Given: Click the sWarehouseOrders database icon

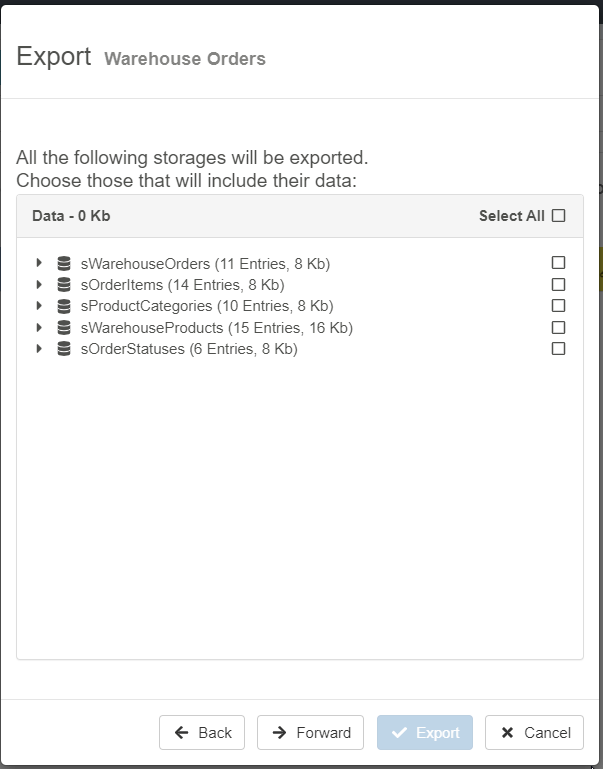Looking at the screenshot, I should tap(64, 264).
